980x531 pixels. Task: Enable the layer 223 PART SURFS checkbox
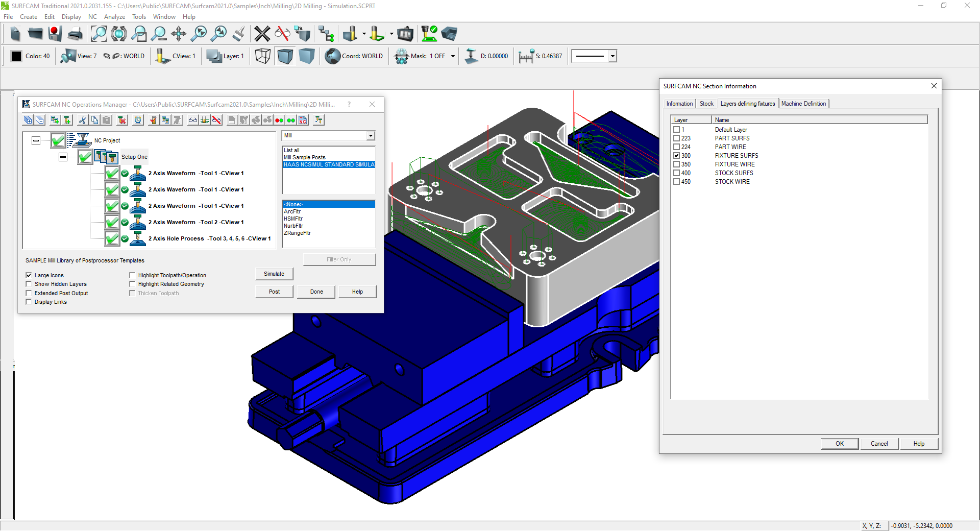tap(677, 138)
